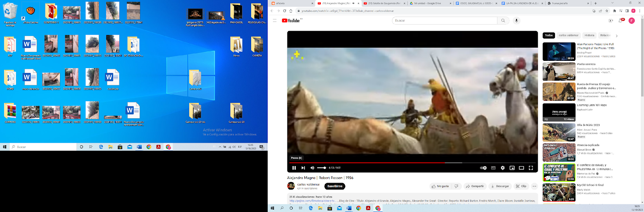Open aTube Catcher desktop shortcut

click(31, 14)
